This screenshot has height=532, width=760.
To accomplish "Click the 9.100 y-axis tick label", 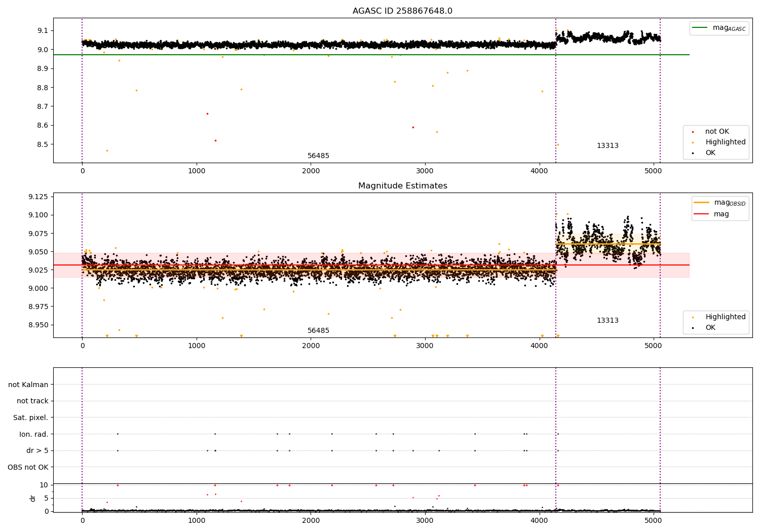I will click(39, 215).
